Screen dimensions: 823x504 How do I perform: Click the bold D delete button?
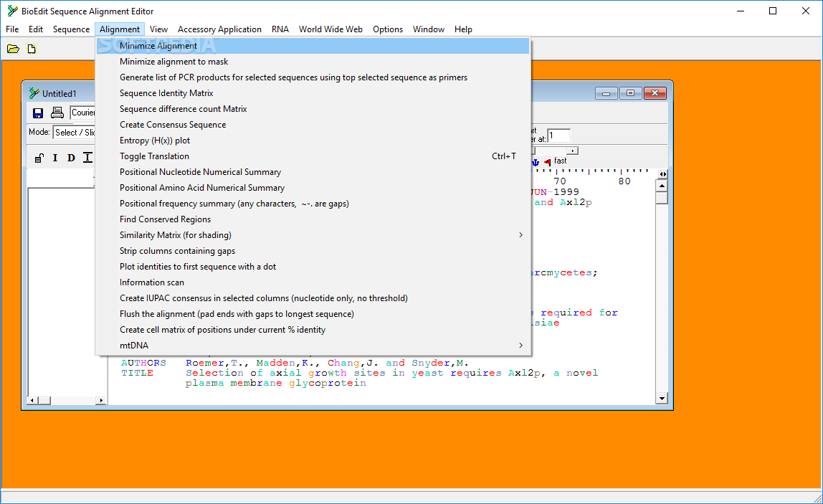tap(71, 158)
